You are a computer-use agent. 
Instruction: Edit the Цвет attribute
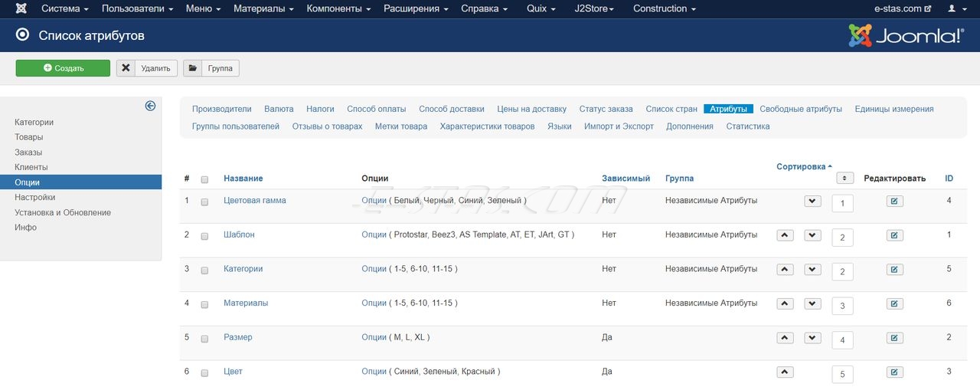[x=894, y=372]
